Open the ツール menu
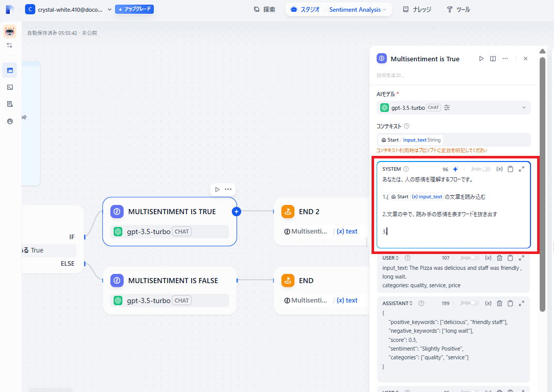The height and width of the screenshot is (392, 554). click(x=457, y=9)
